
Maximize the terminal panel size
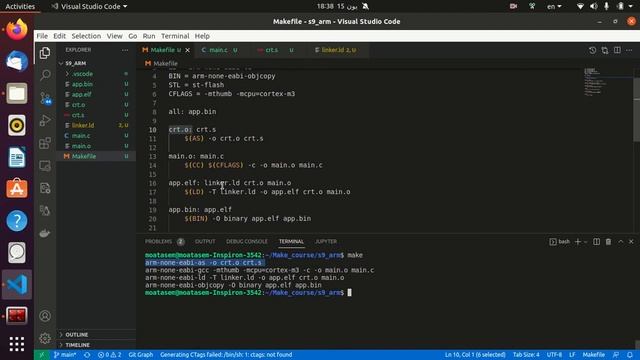point(620,242)
